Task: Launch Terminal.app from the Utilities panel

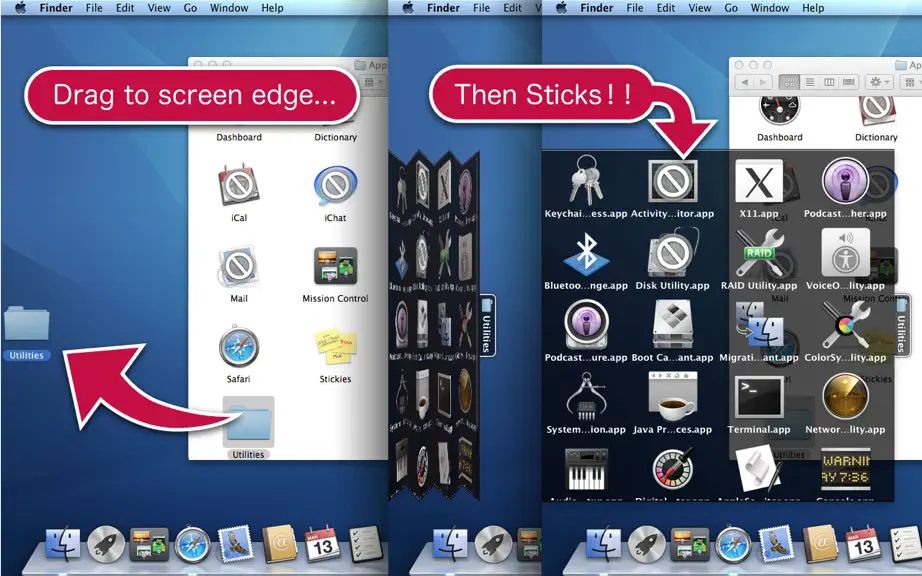Action: pyautogui.click(x=759, y=397)
